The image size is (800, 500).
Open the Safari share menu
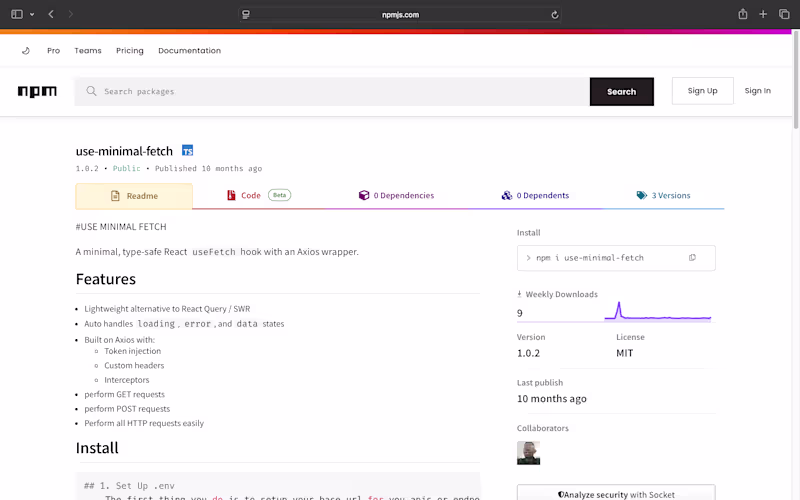tap(743, 14)
